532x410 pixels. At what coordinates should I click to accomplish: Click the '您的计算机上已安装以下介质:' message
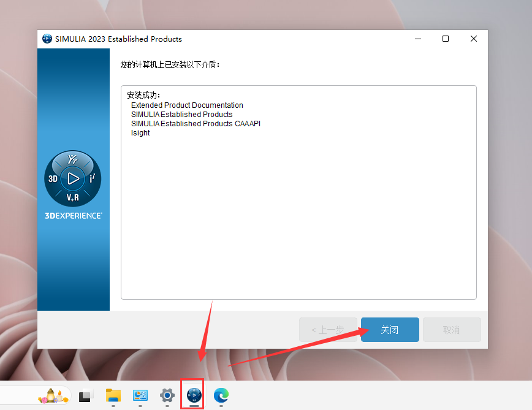pos(170,64)
